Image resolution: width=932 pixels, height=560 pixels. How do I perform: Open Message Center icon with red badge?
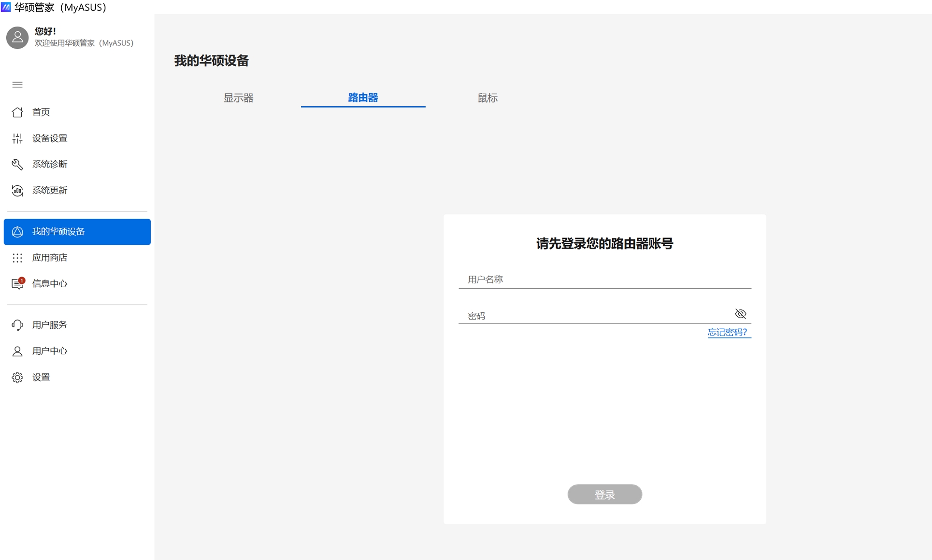tap(17, 284)
